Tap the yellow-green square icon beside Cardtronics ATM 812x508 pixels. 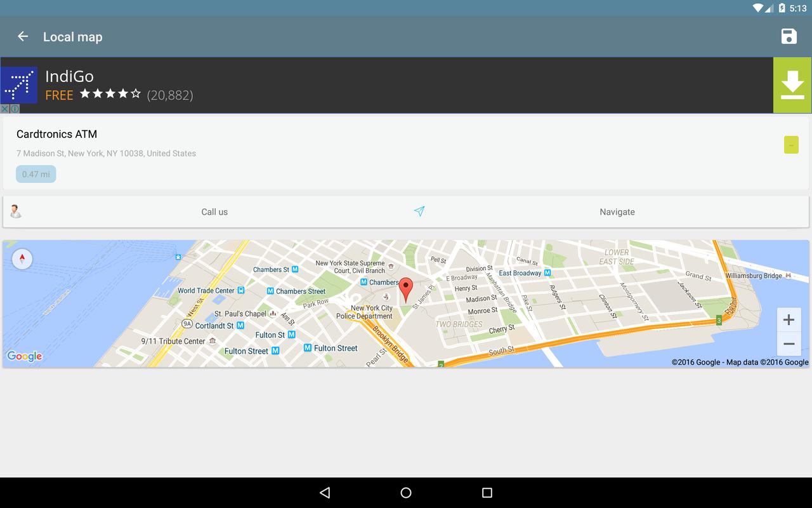click(791, 145)
